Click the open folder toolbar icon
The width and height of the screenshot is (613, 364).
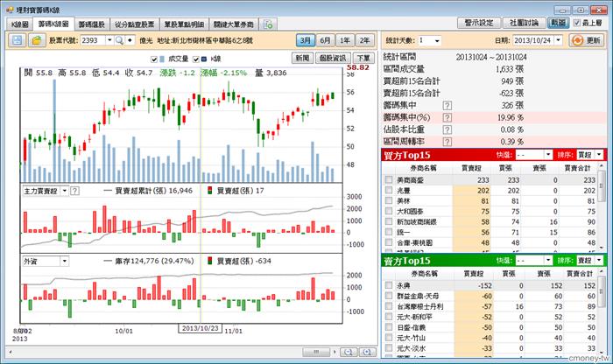point(37,40)
